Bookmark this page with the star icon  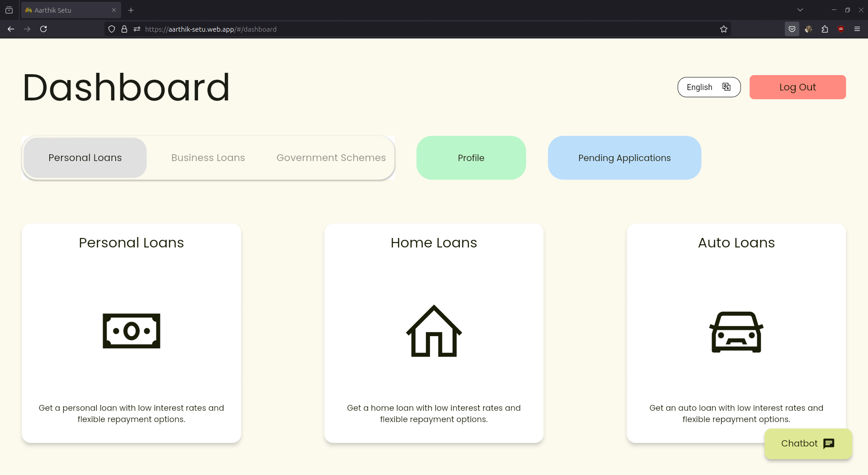(x=724, y=29)
